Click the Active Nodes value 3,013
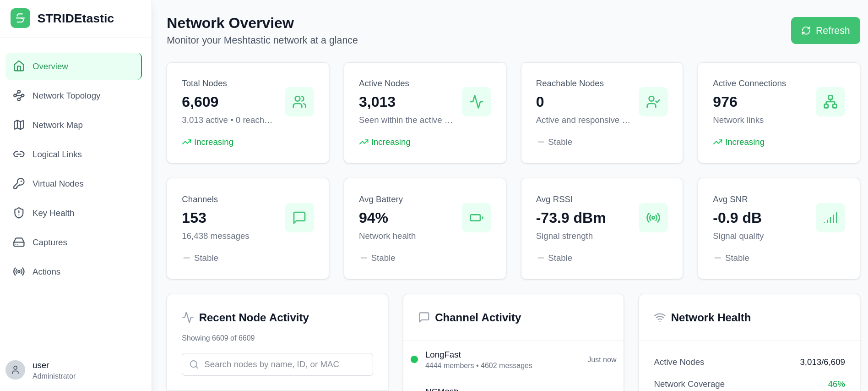This screenshot has width=868, height=391. click(x=377, y=102)
